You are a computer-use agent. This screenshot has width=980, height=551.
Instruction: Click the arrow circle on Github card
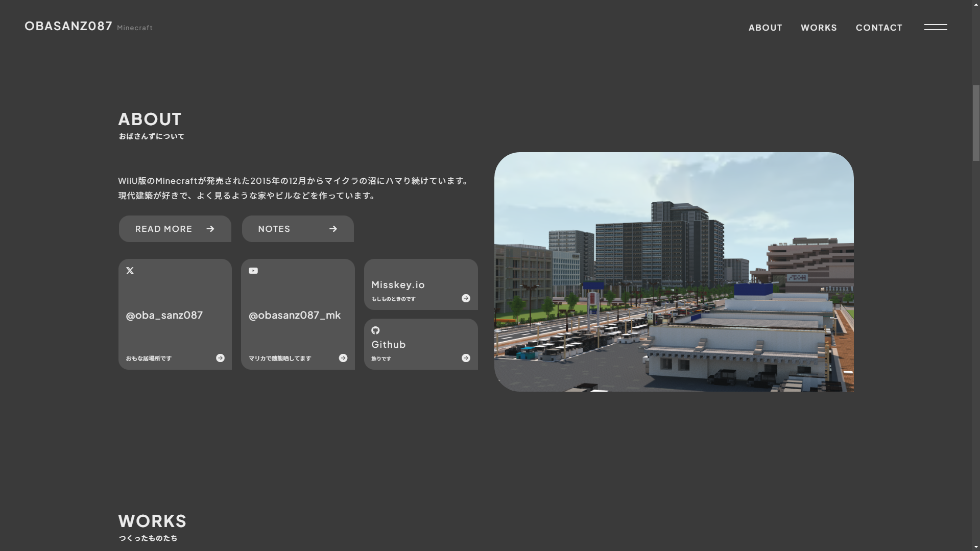(x=466, y=358)
